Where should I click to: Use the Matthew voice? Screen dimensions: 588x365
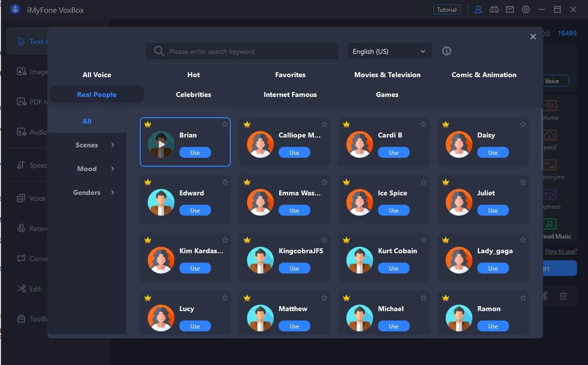pyautogui.click(x=294, y=326)
